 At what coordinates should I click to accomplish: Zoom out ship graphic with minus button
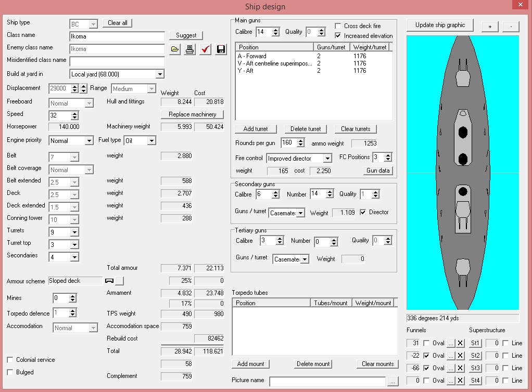pyautogui.click(x=511, y=27)
